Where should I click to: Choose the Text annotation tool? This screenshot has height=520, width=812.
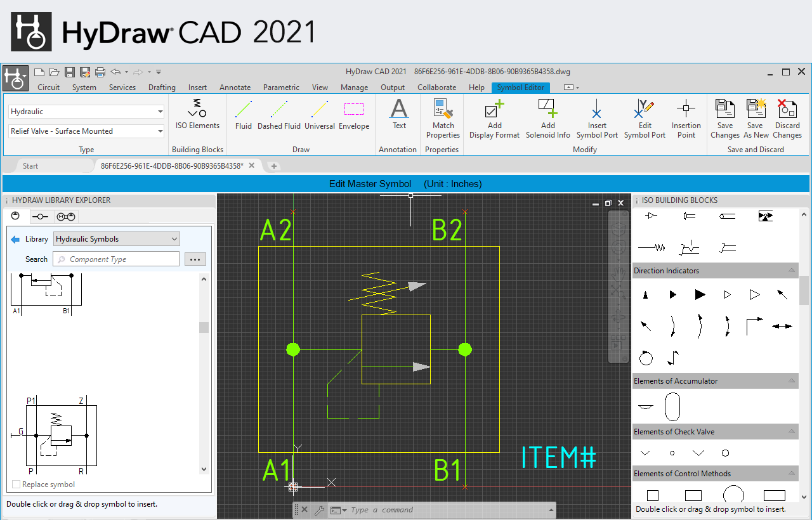click(399, 114)
